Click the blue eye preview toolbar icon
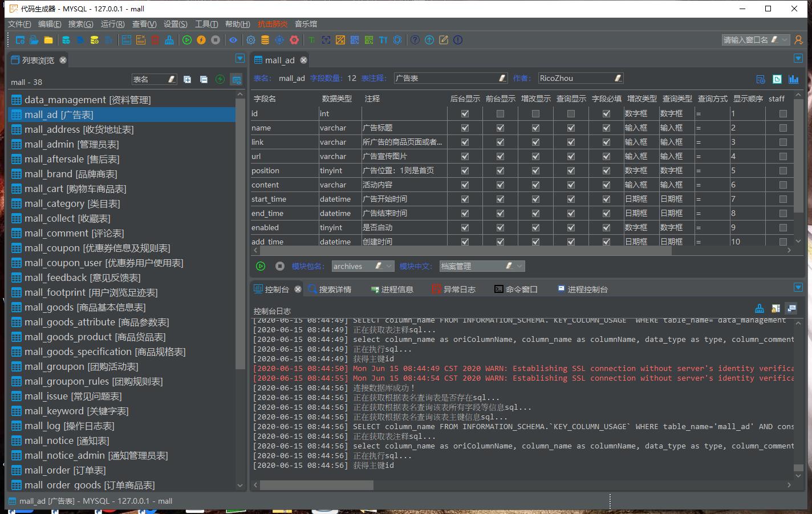Viewport: 812px width, 514px height. coord(233,40)
